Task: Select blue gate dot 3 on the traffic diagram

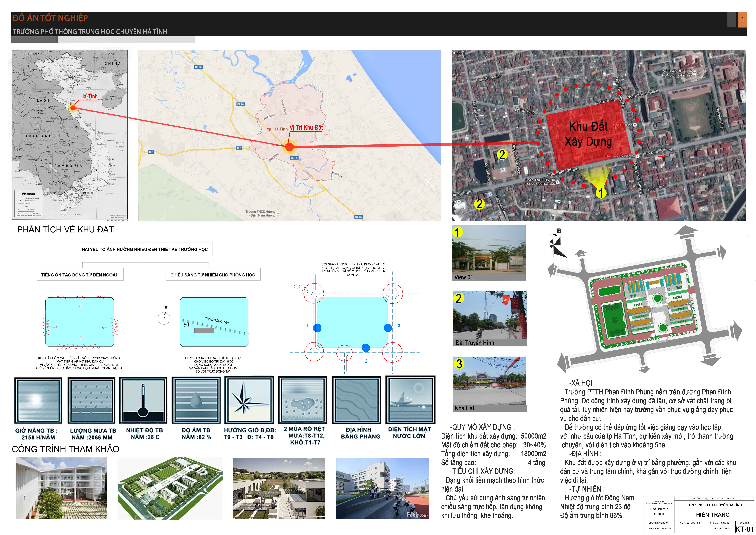Action: coord(388,328)
